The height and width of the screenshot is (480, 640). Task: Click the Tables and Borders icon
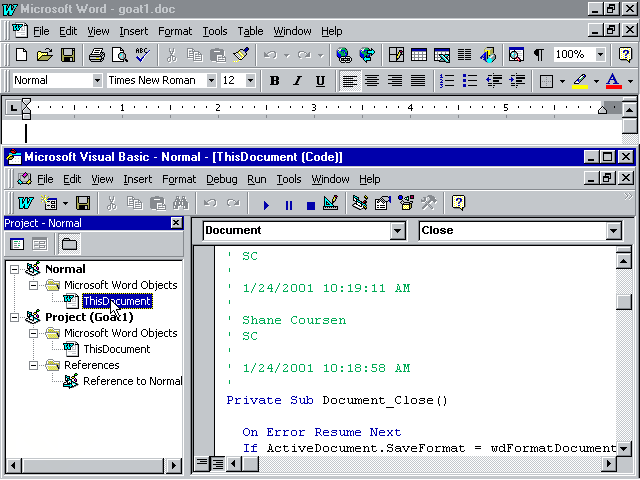click(x=396, y=55)
